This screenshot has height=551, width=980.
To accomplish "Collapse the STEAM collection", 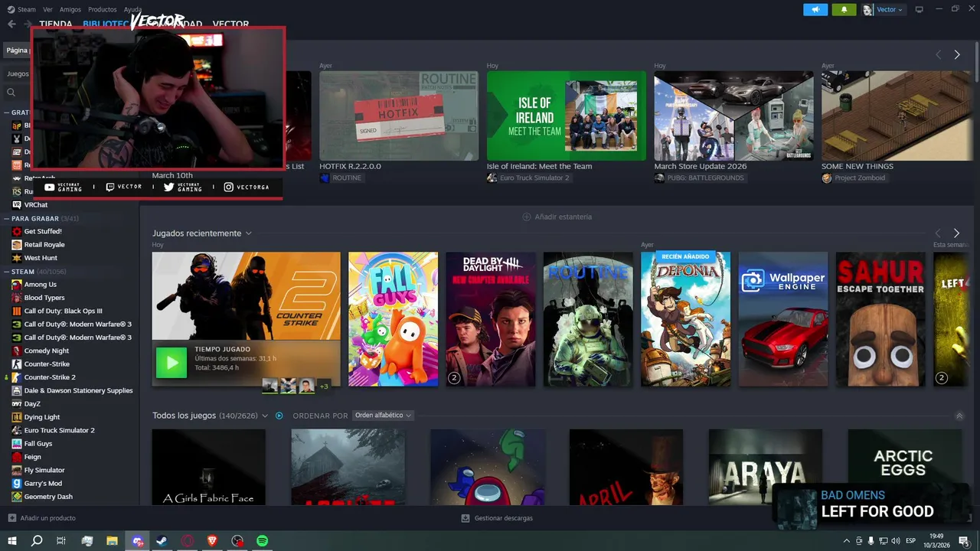I will (x=6, y=272).
